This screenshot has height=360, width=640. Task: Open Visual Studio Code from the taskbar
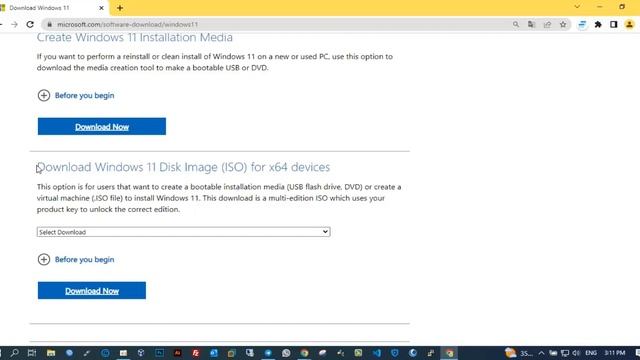[376, 353]
